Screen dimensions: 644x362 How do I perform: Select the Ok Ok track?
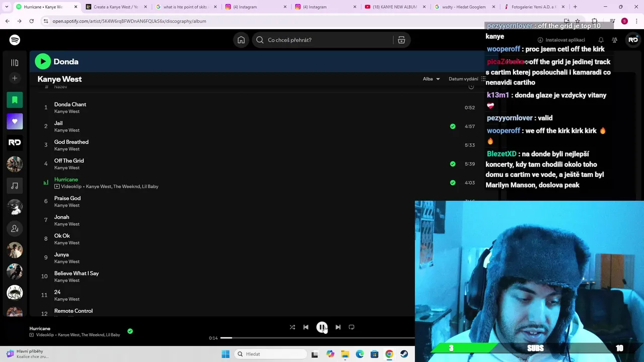pos(62,236)
